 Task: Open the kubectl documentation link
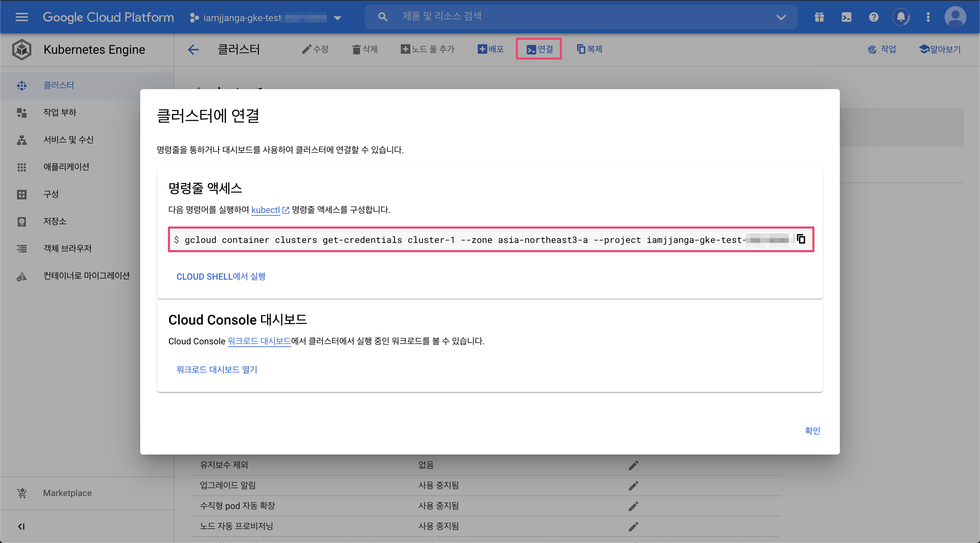click(265, 210)
